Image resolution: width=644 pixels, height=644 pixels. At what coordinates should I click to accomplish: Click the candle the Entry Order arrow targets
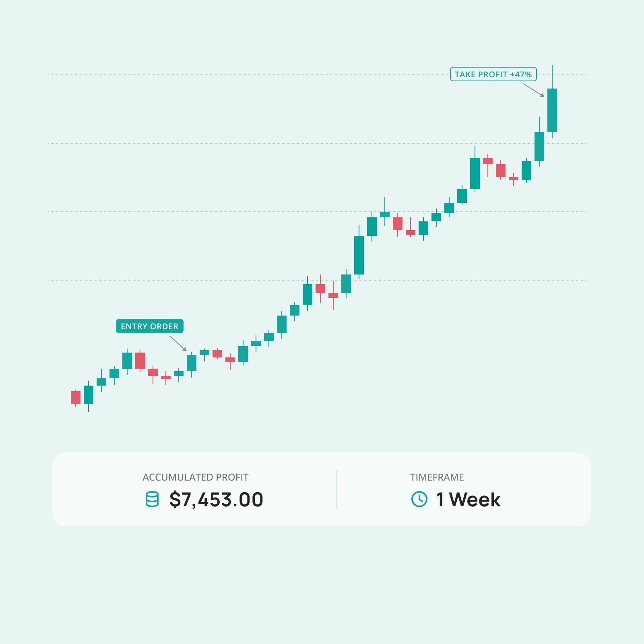tap(192, 363)
